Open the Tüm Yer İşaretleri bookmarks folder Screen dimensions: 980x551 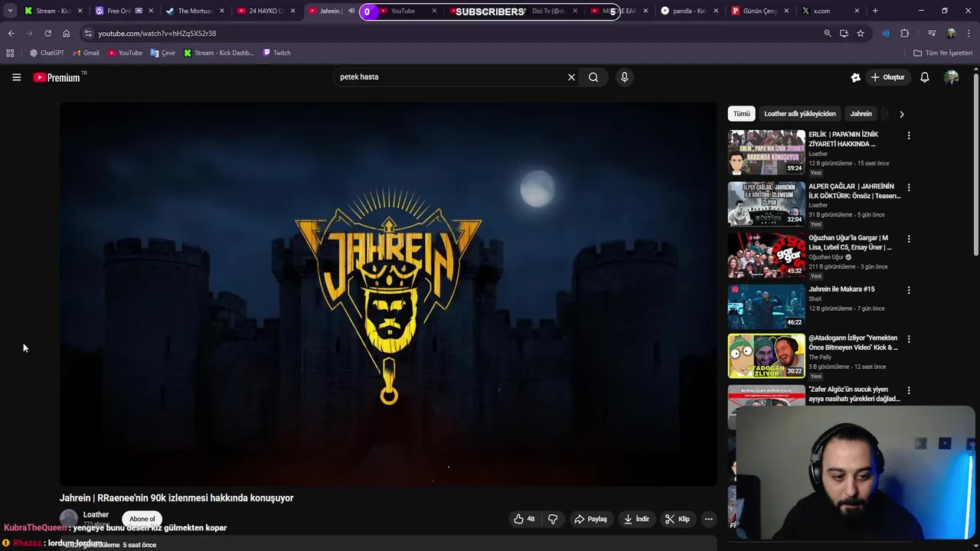coord(942,53)
